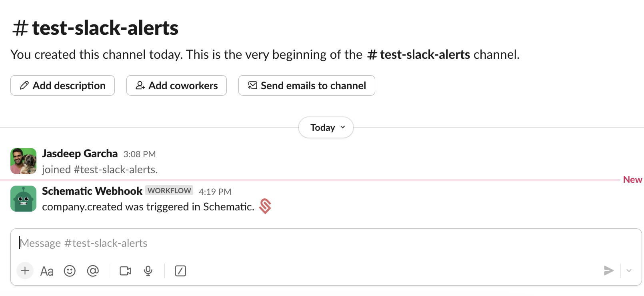Click Jasdeep Garcha's profile avatar
Viewport: 644px width, 296px height.
point(23,161)
